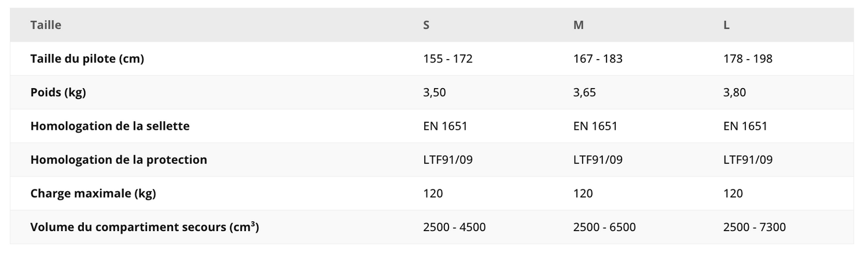Click the volume value '2500 - 4500'
Viewport: 868px width, 256px height.
[x=454, y=226]
